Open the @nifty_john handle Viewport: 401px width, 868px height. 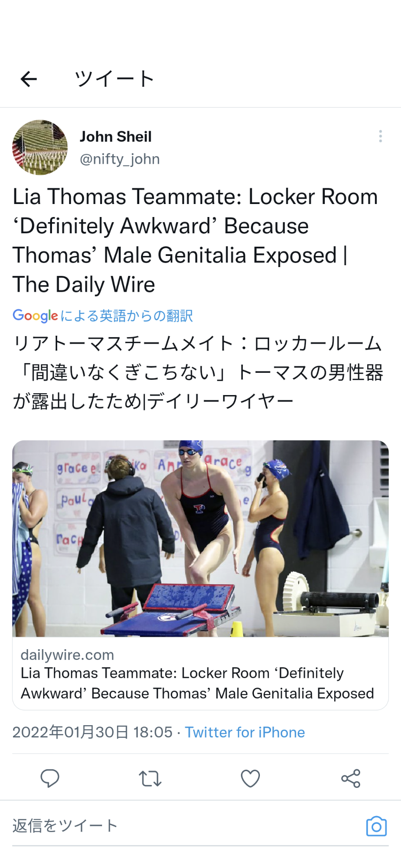click(120, 159)
